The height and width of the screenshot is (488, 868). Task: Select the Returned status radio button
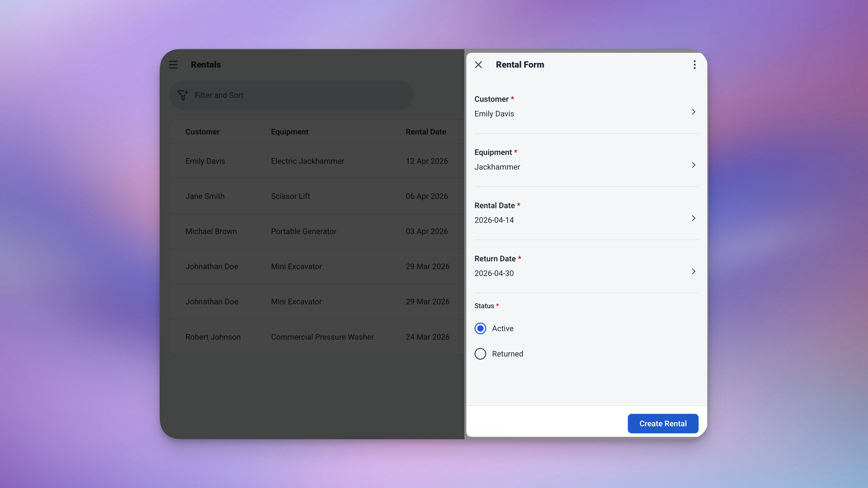pos(480,354)
